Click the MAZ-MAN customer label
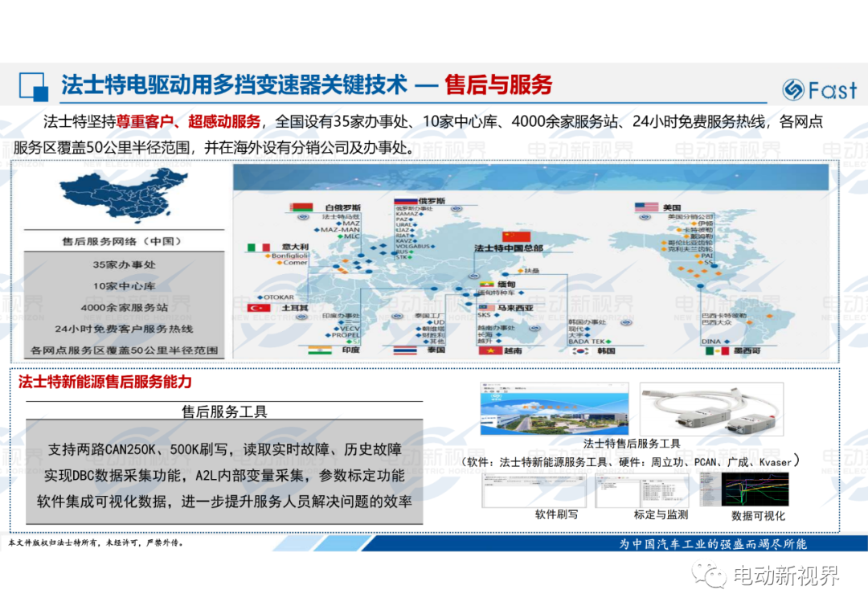This screenshot has width=868, height=614. click(x=340, y=230)
